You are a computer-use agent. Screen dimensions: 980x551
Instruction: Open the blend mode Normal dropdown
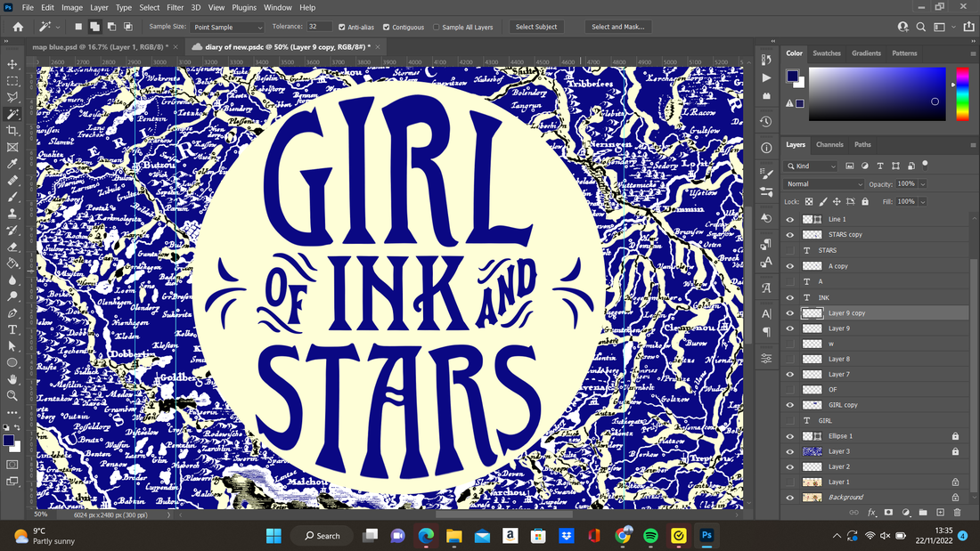824,184
